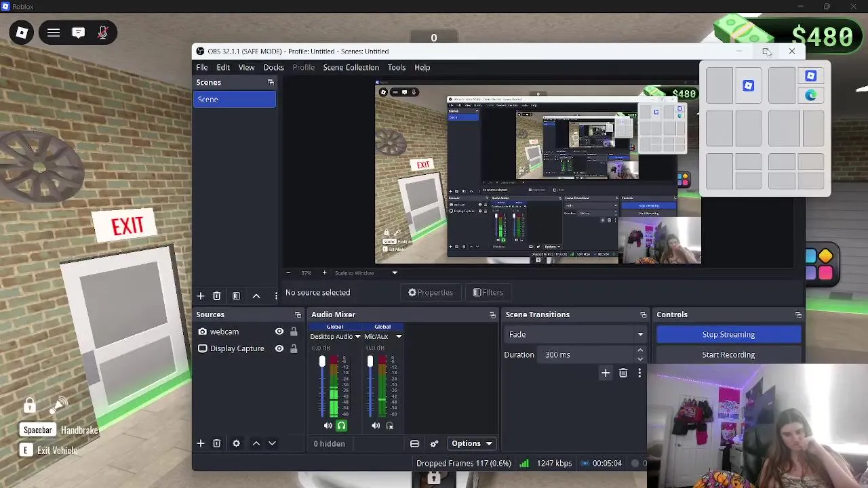This screenshot has height=488, width=868.
Task: Remove scene transition with trash icon
Action: click(x=623, y=373)
